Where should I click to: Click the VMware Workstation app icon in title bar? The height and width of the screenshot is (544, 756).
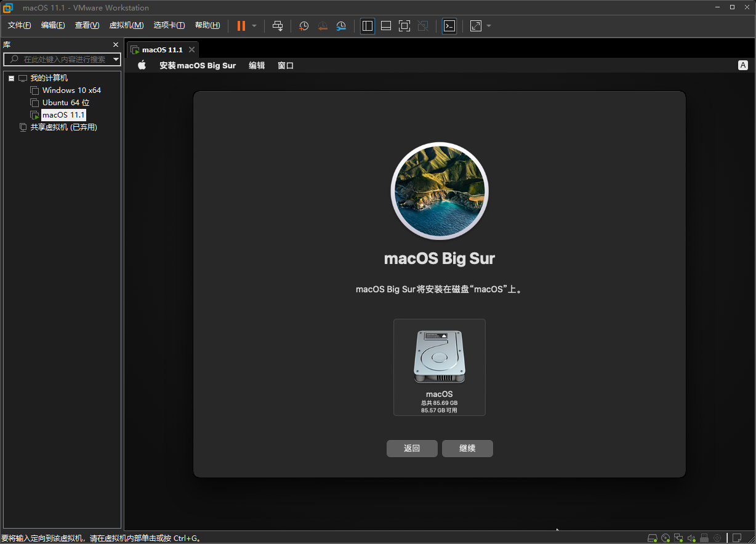(x=9, y=7)
